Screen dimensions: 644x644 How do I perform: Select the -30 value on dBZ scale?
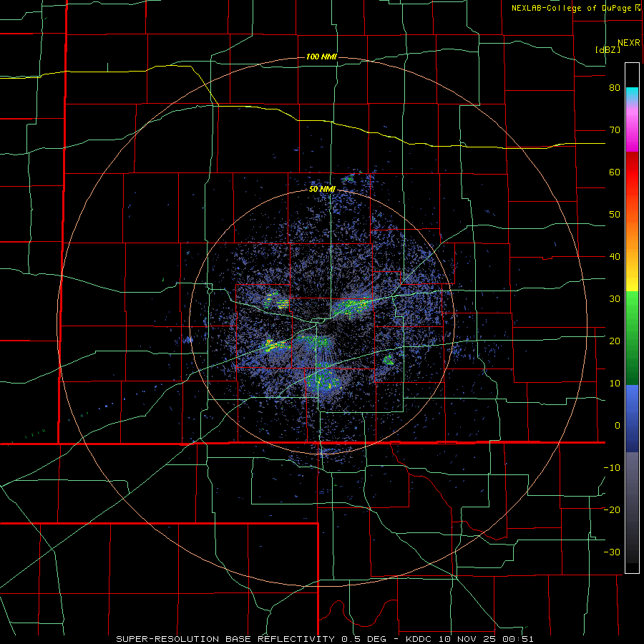click(612, 552)
